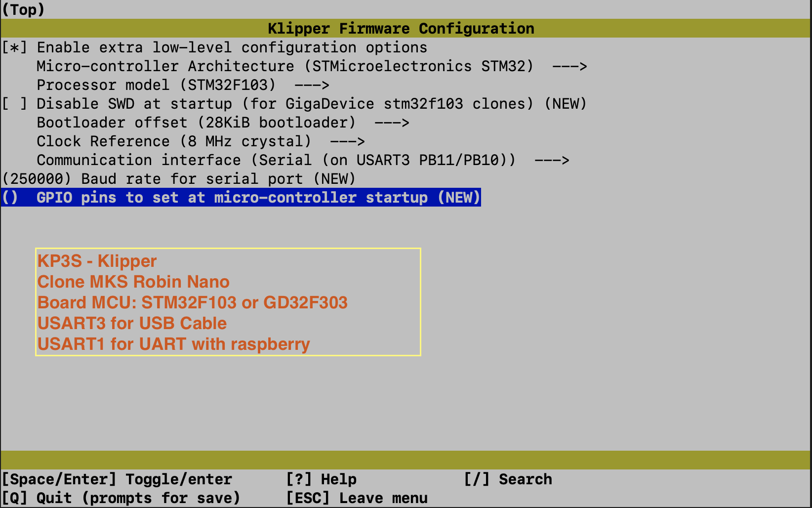
Task: Select Baud rate for serial port entry
Action: 179,179
